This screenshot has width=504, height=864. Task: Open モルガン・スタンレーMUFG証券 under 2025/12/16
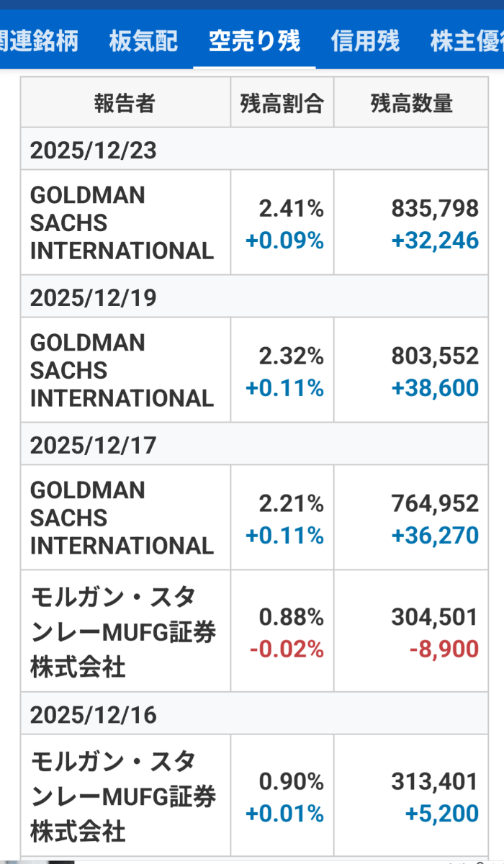(x=122, y=796)
